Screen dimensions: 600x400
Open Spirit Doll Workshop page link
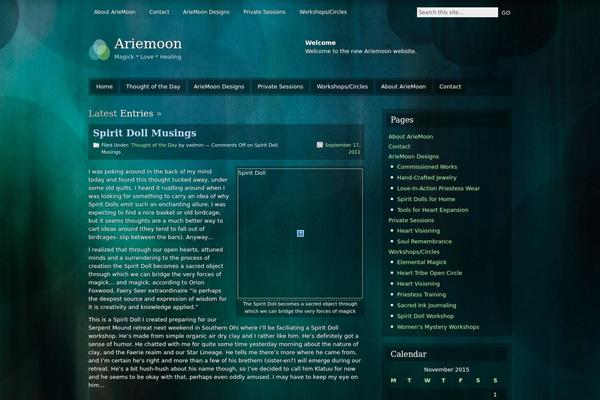(425, 316)
